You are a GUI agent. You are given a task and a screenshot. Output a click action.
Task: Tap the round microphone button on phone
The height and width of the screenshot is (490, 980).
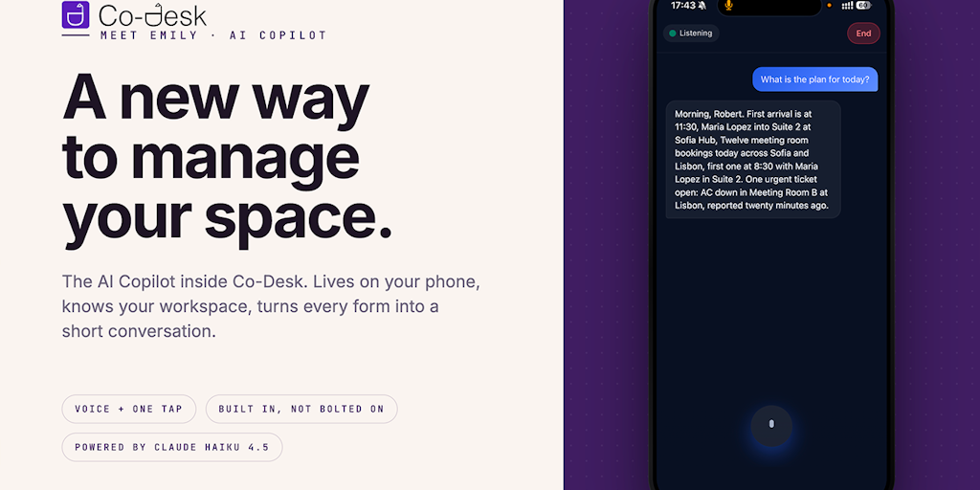point(771,426)
